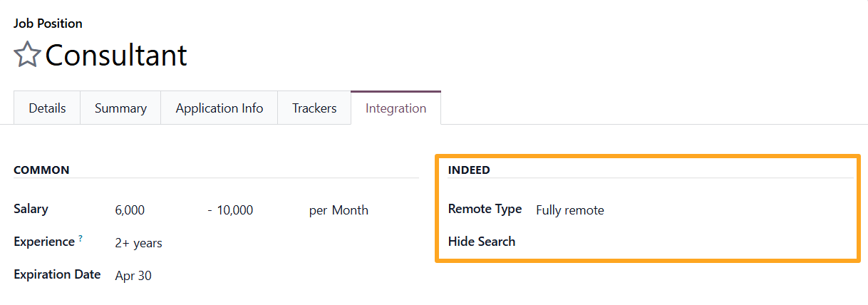Click the Integration tab
Image resolution: width=868 pixels, height=305 pixels.
click(396, 108)
